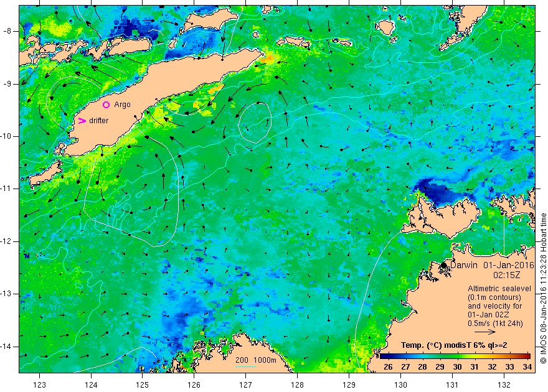Click the magenta Argo float circle marker
The width and height of the screenshot is (548, 392).
coord(106,105)
